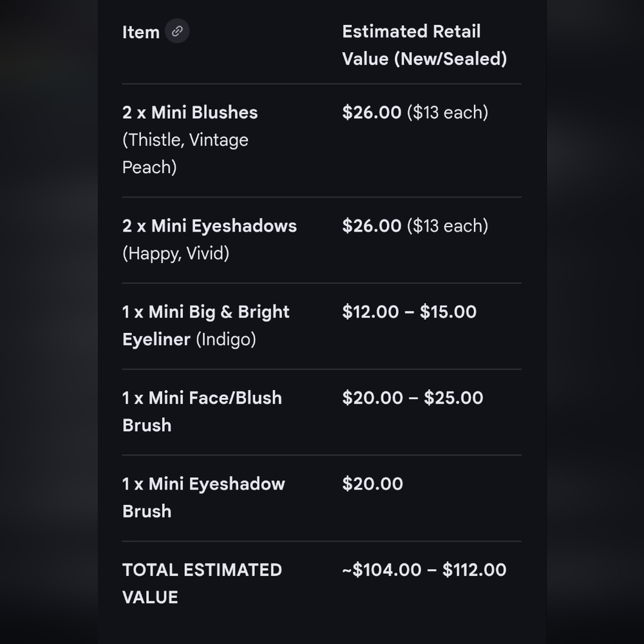Click the $20.00 – $25.00 brush price
The image size is (644, 644).
click(x=412, y=398)
